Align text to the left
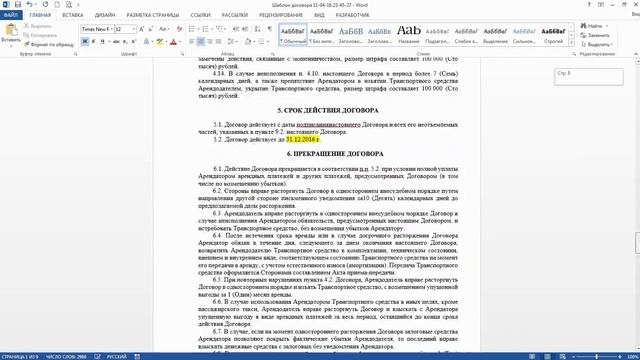Viewport: 640px width, 360px height. tap(192, 42)
